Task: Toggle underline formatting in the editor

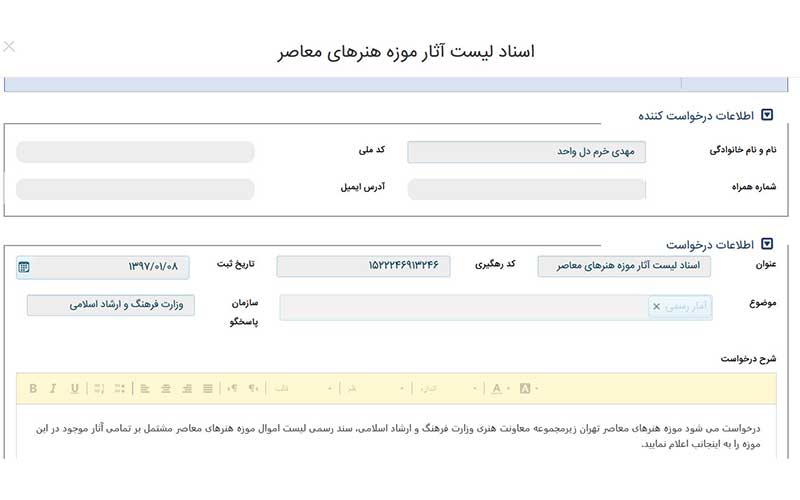Action: [x=75, y=388]
